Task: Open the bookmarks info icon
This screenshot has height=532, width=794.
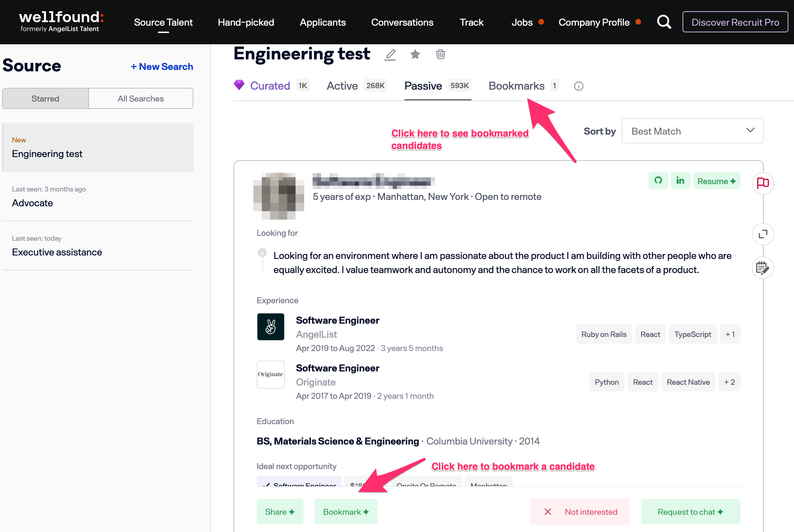Action: point(578,86)
